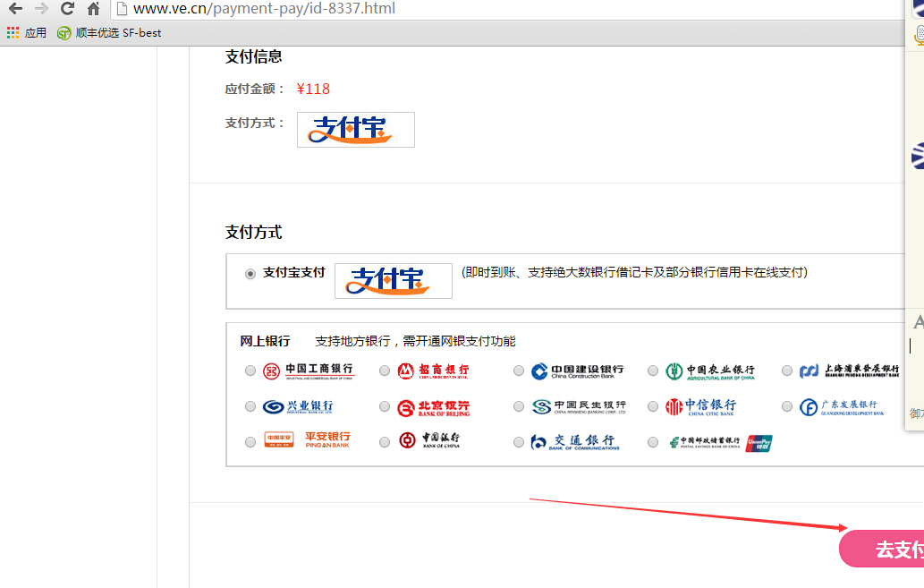924x588 pixels.
Task: Click the UnionPay 银联 logo
Action: point(759,444)
